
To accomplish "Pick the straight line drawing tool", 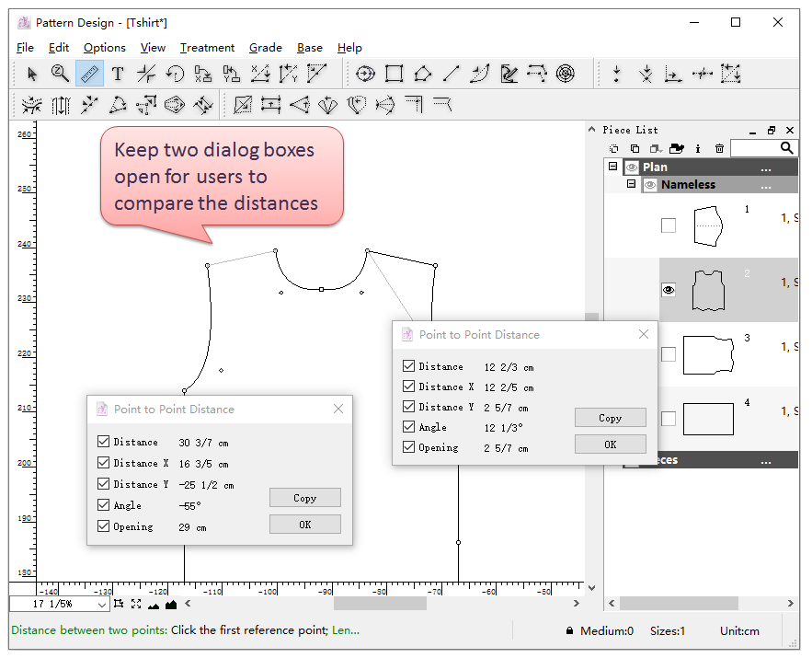I will click(x=451, y=74).
